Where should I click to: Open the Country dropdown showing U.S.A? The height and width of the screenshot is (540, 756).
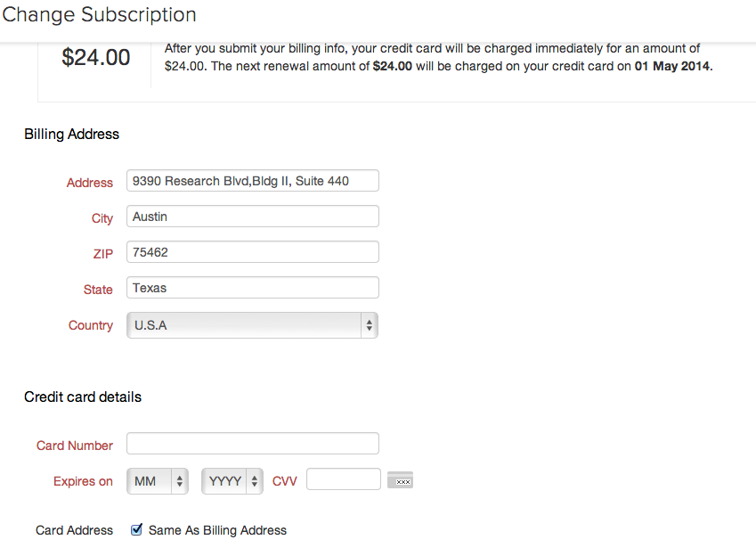252,325
